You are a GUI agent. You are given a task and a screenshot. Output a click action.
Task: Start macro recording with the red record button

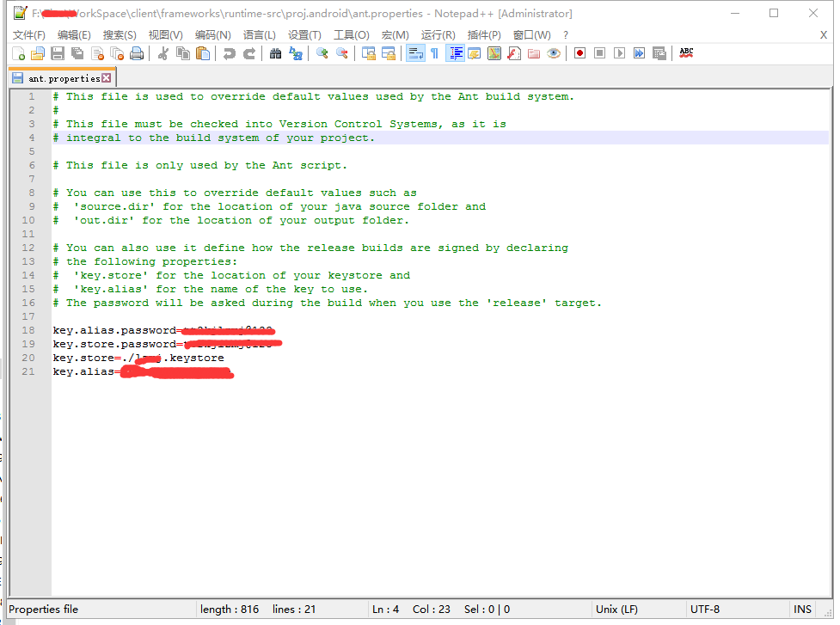point(579,53)
